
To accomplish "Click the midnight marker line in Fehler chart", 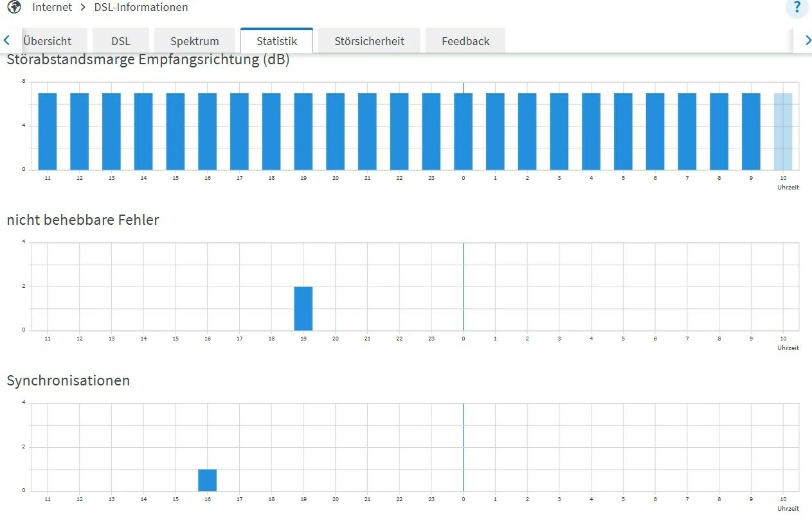I will click(463, 287).
